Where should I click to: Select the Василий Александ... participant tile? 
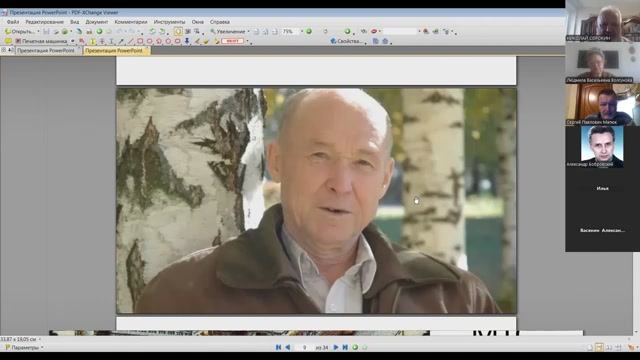(602, 231)
